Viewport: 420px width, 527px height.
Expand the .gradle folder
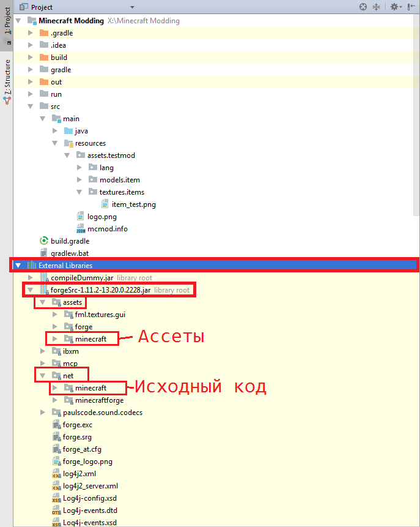(31, 33)
